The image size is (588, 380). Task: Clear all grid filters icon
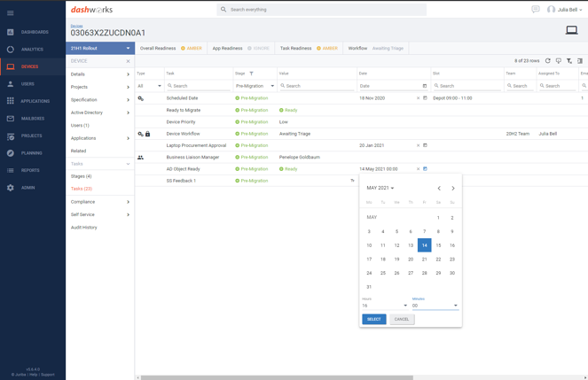click(569, 60)
